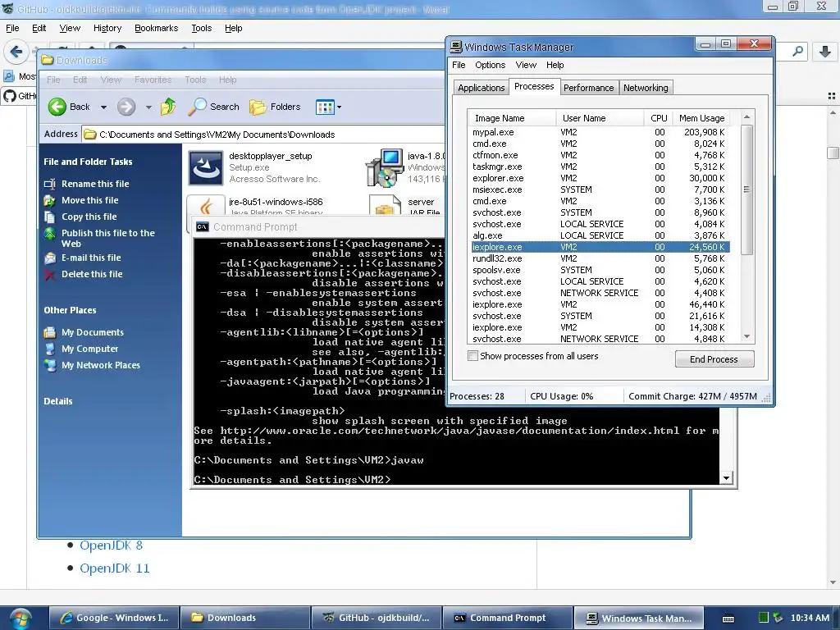The image size is (840, 630).
Task: Click the Windows Start orb
Action: click(20, 619)
